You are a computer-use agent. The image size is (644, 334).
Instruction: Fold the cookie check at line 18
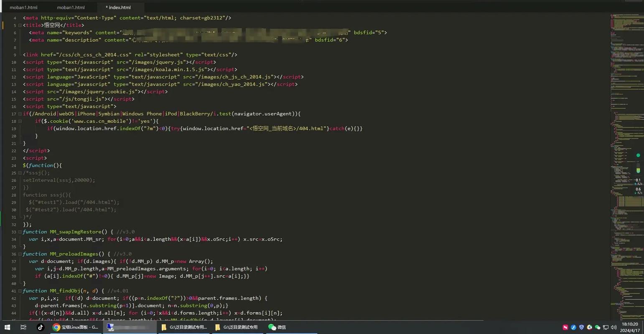tap(20, 121)
